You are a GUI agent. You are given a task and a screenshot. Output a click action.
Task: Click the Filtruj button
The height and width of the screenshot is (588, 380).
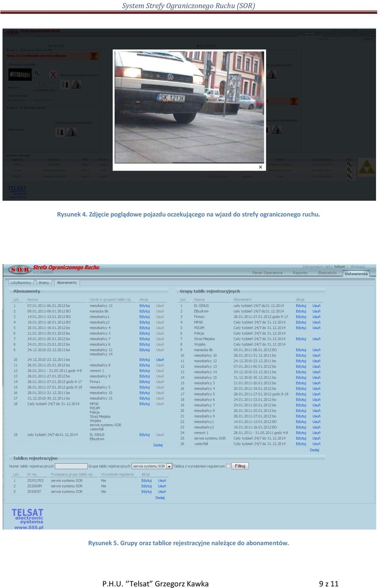[x=240, y=466]
